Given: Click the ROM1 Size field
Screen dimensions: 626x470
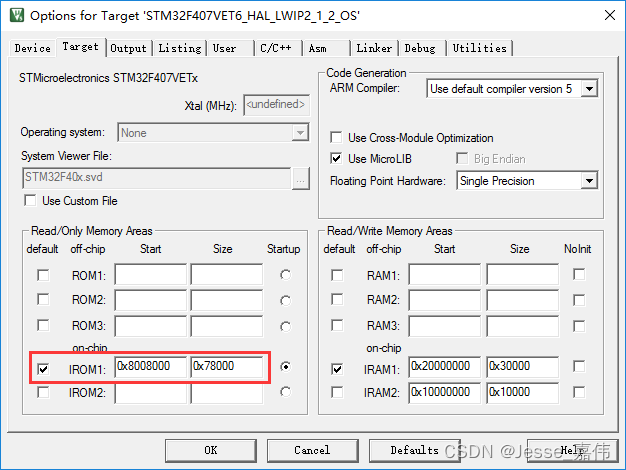Looking at the screenshot, I should 227,274.
